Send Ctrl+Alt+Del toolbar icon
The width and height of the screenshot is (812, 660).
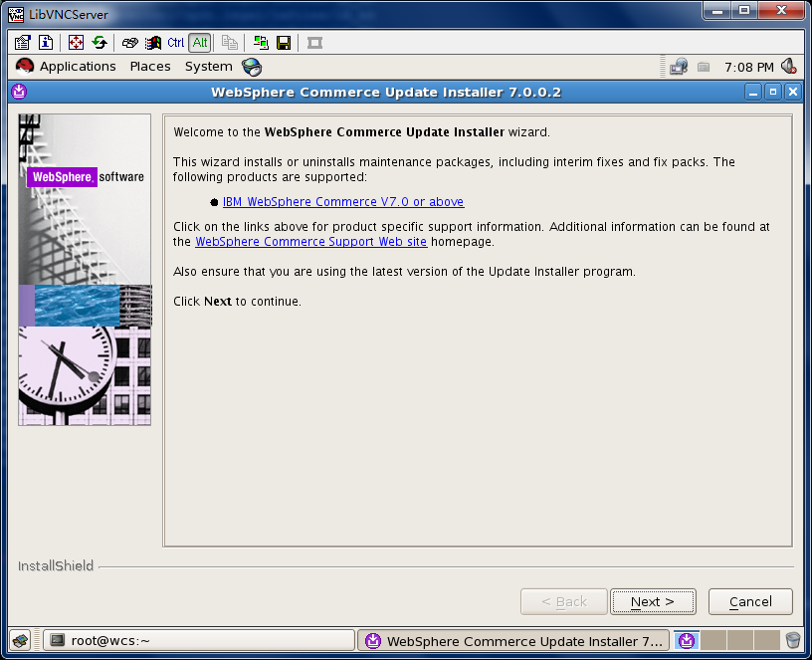click(x=130, y=43)
